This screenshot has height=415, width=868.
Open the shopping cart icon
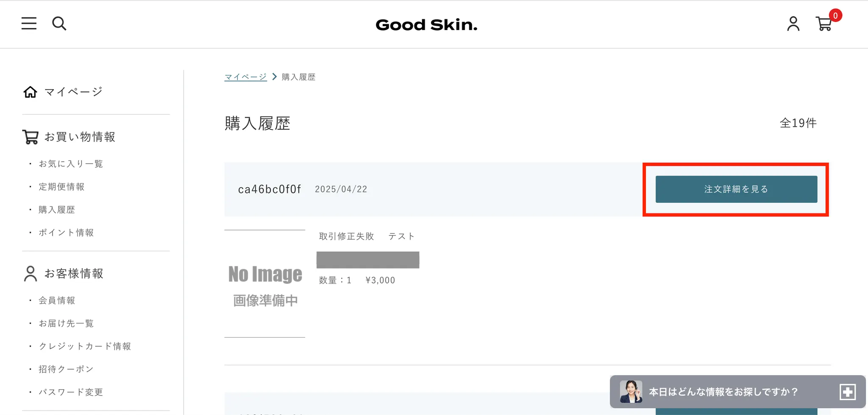(x=824, y=24)
